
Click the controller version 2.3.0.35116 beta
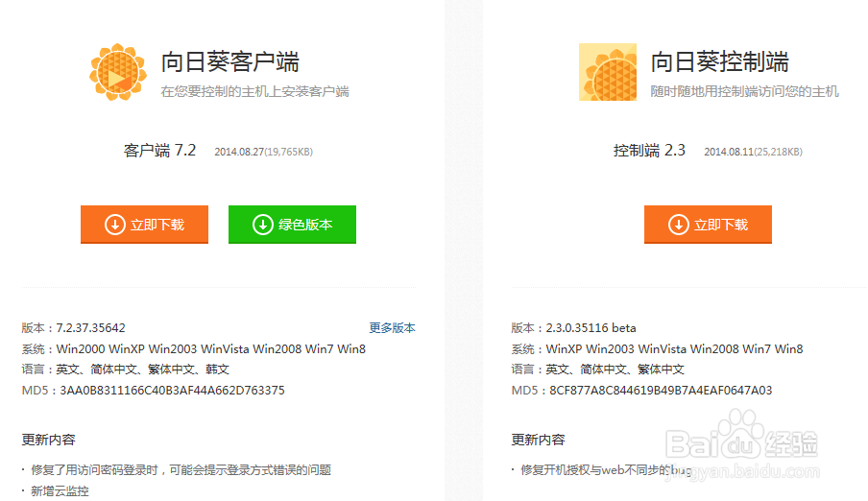click(x=591, y=327)
